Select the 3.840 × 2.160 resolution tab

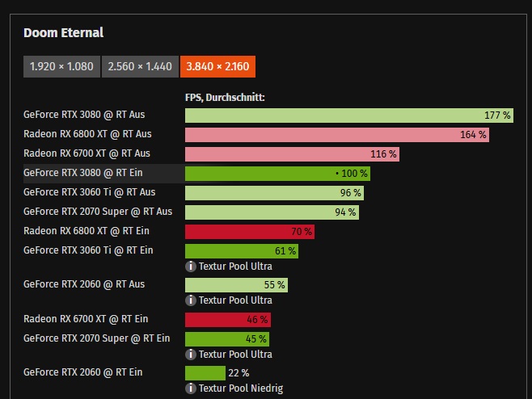[x=217, y=66]
